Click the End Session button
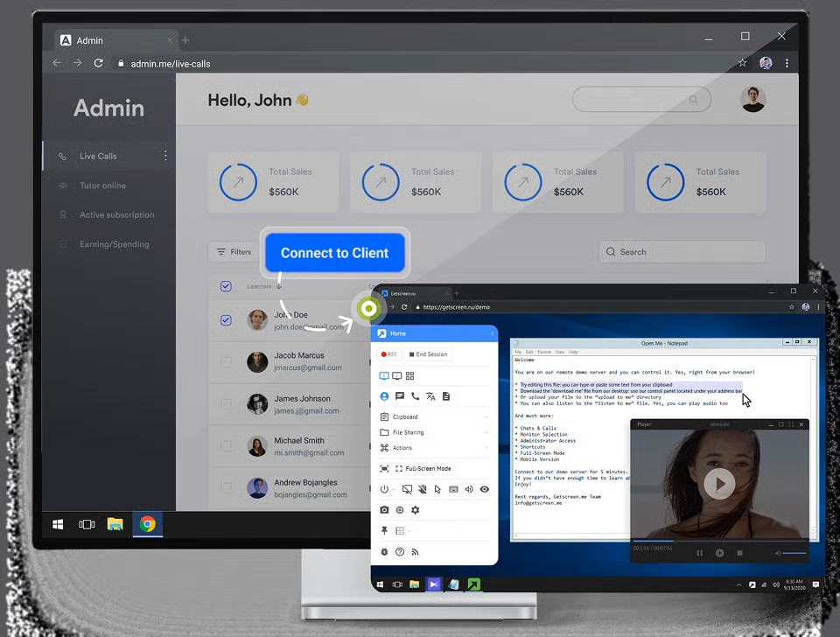Screen dimensions: 840x637 429,354
